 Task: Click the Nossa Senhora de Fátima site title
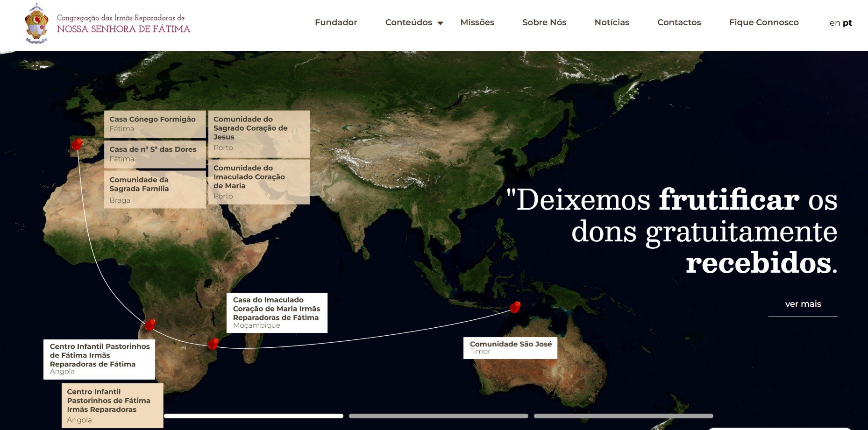tap(123, 29)
